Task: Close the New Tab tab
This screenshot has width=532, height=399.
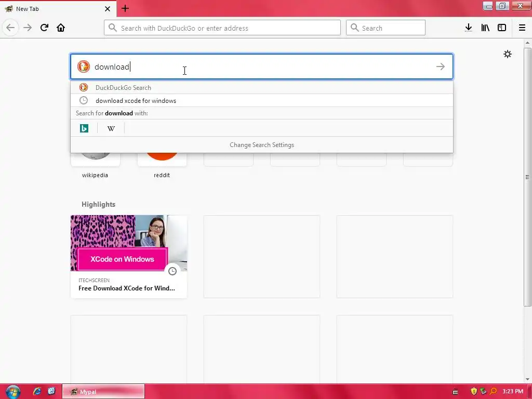Action: (108, 9)
